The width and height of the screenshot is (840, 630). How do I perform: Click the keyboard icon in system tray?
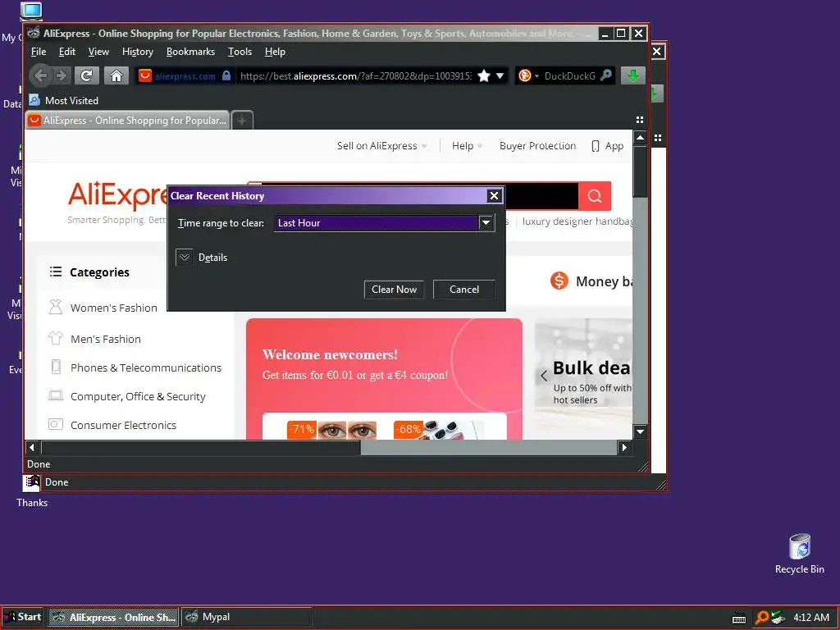click(739, 618)
